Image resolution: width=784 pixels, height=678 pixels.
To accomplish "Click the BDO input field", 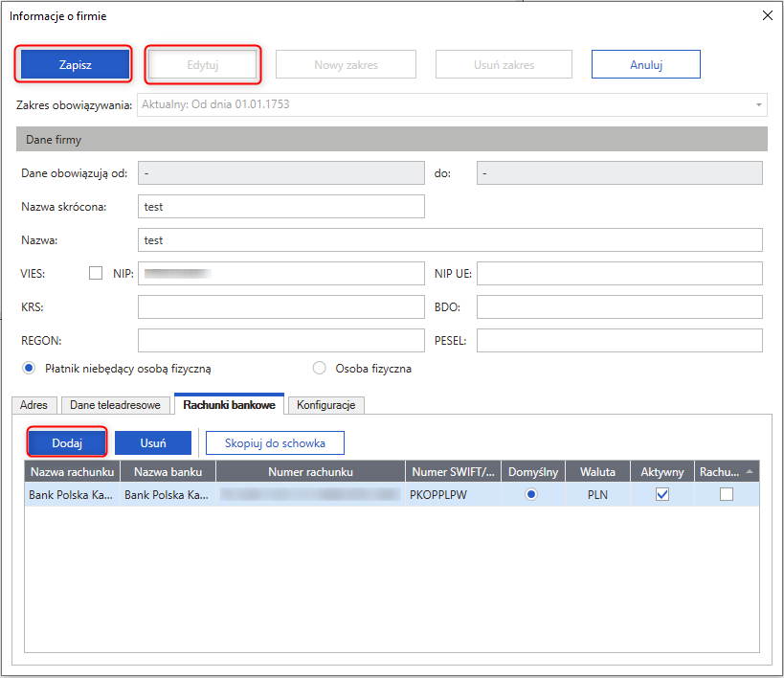I will tap(619, 306).
